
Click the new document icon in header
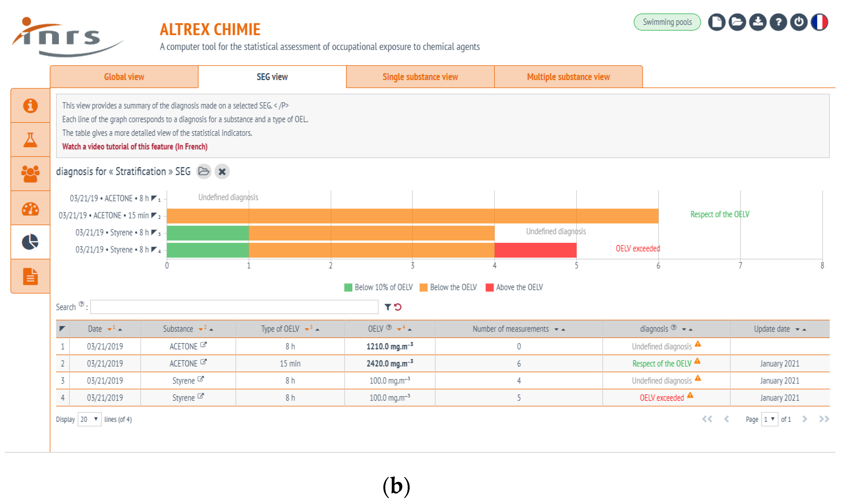tap(716, 22)
